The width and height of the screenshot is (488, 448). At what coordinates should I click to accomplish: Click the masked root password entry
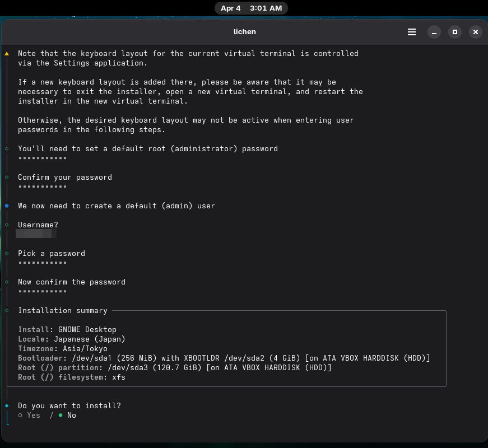click(x=43, y=158)
